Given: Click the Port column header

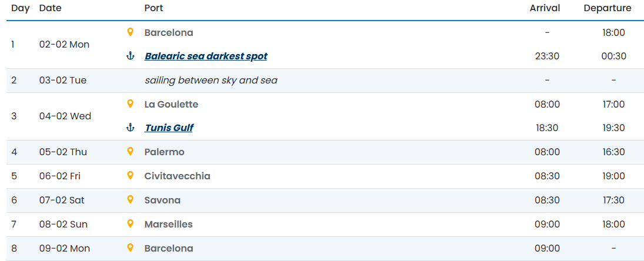Looking at the screenshot, I should pos(154,8).
